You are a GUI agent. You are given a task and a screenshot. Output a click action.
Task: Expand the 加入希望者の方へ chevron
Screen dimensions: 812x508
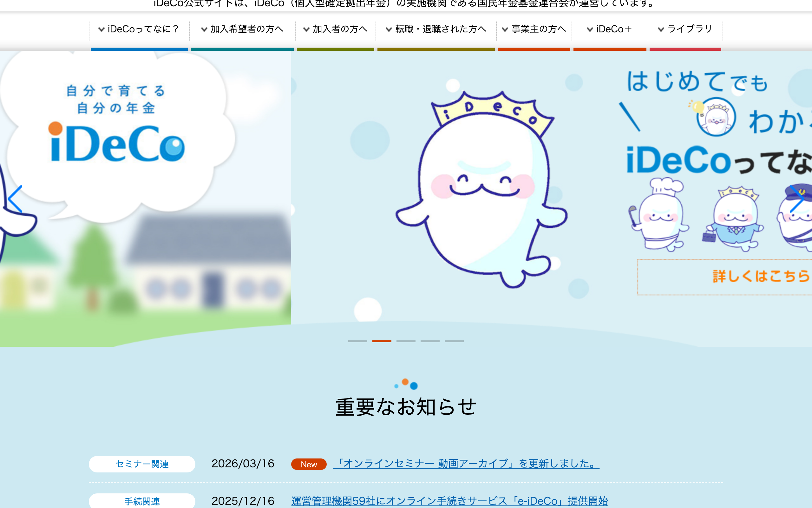click(x=204, y=30)
